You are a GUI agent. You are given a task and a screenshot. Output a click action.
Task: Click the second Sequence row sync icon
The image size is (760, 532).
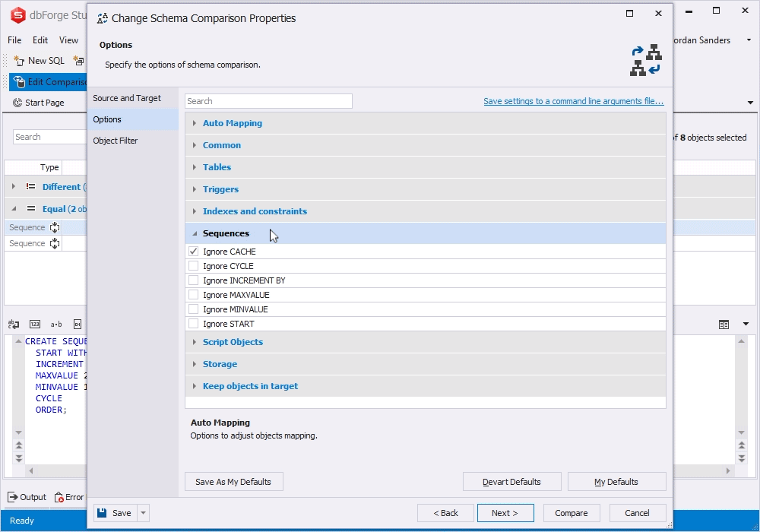pos(55,243)
